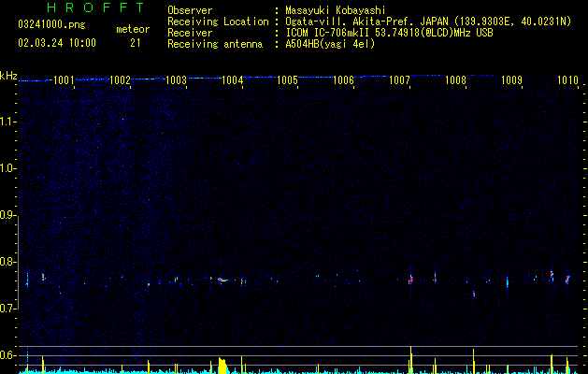Click the strong echo just after 1007
The image size is (588, 374).
click(410, 279)
